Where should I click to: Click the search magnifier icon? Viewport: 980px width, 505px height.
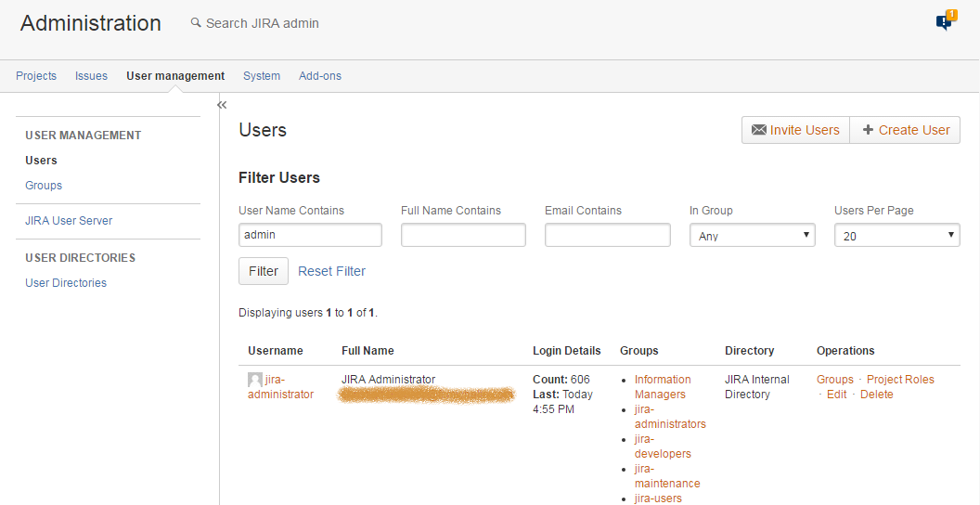point(196,23)
